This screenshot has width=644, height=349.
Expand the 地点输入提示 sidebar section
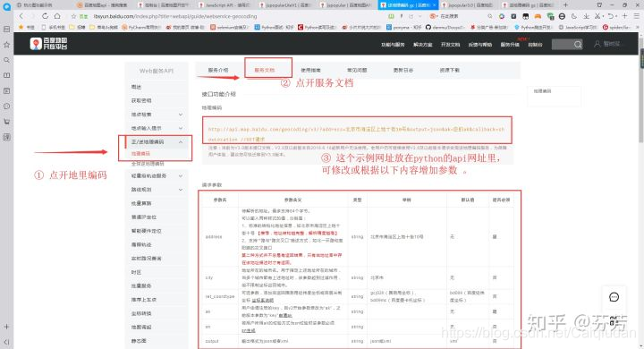[181, 128]
